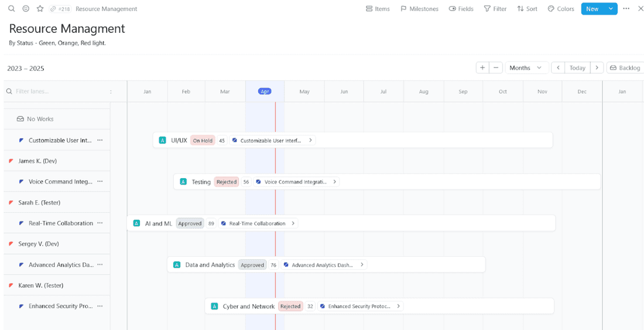The image size is (644, 330).
Task: Click the search magnifier icon in header
Action: pyautogui.click(x=11, y=9)
